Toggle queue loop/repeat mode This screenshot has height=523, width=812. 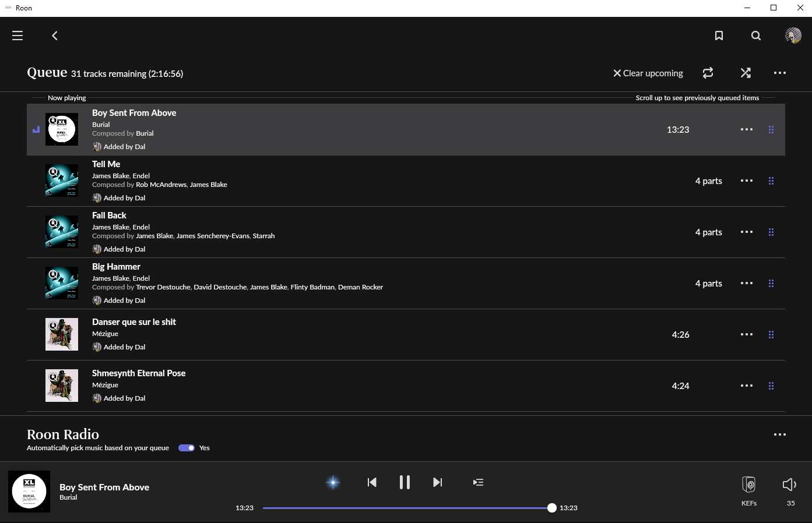pos(708,73)
